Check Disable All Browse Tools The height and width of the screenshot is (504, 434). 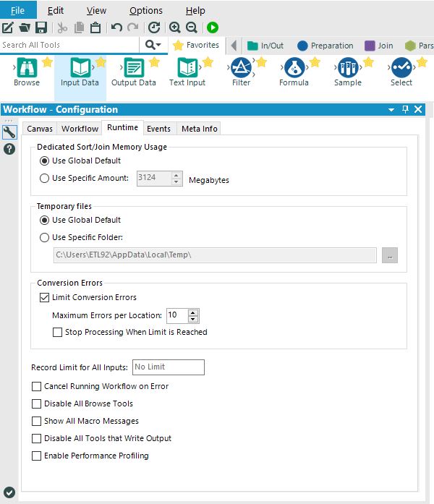click(x=37, y=403)
